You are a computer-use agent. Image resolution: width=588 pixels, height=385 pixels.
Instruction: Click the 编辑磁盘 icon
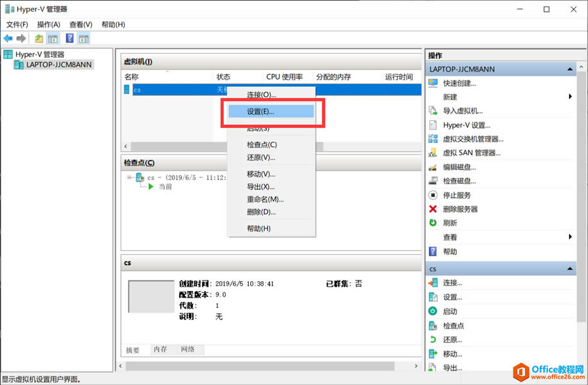pyautogui.click(x=432, y=167)
